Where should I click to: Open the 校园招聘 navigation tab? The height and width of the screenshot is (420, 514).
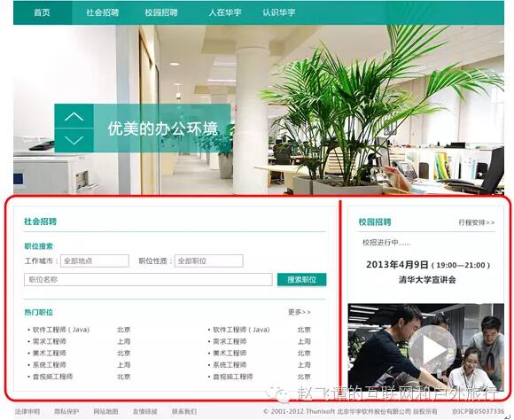pos(161,12)
